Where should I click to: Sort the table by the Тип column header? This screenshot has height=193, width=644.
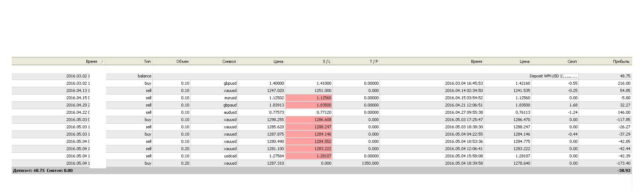tap(147, 61)
